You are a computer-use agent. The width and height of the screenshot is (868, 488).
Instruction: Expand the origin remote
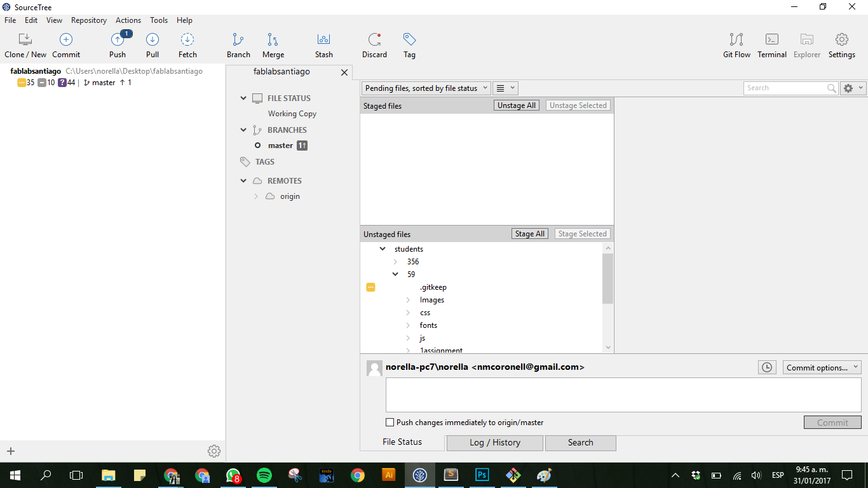point(256,196)
